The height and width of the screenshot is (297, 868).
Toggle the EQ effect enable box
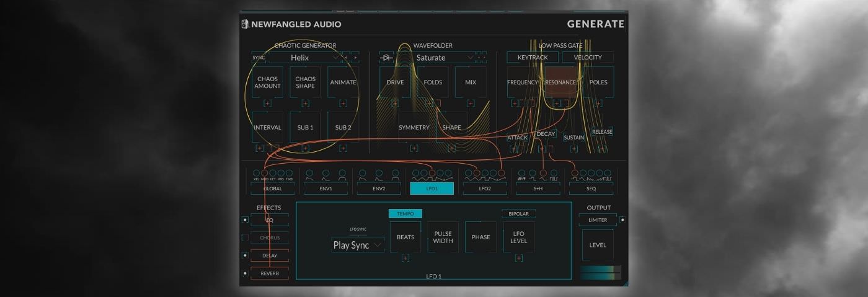pyautogui.click(x=245, y=219)
